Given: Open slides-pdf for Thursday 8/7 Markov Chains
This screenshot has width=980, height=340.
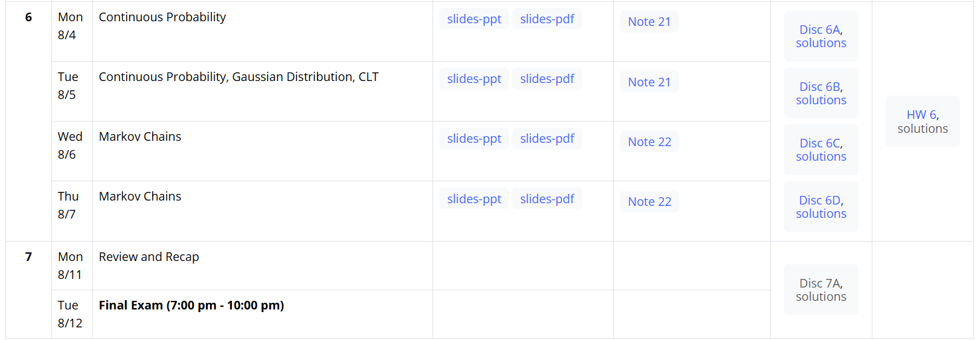Looking at the screenshot, I should point(547,199).
